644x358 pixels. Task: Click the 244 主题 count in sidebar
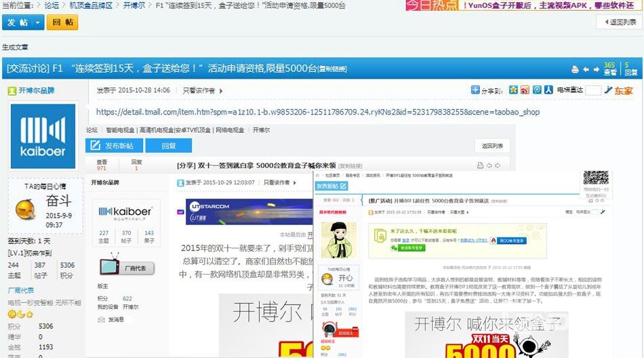(x=14, y=266)
